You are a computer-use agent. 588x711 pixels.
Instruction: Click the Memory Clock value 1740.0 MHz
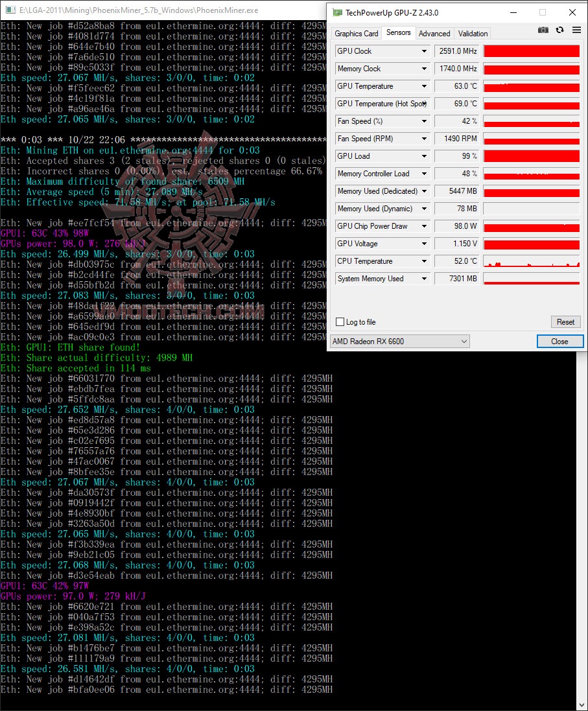point(456,69)
